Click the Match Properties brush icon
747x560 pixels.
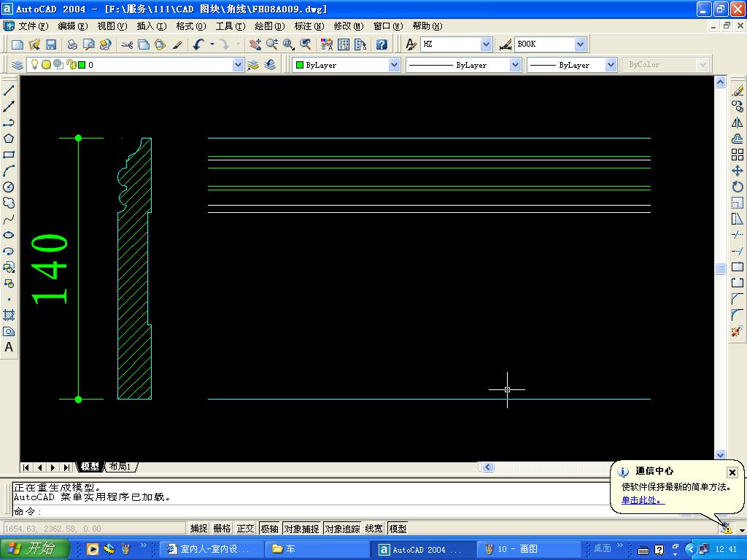(x=178, y=44)
